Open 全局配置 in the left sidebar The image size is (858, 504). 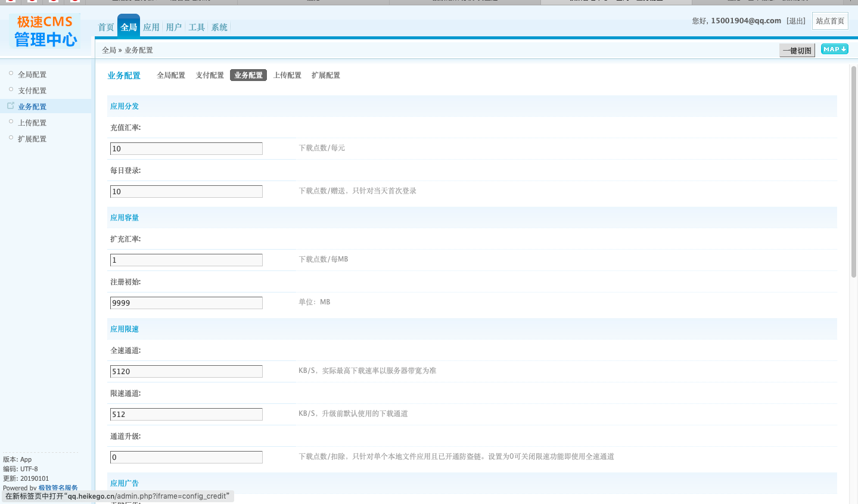pyautogui.click(x=32, y=74)
